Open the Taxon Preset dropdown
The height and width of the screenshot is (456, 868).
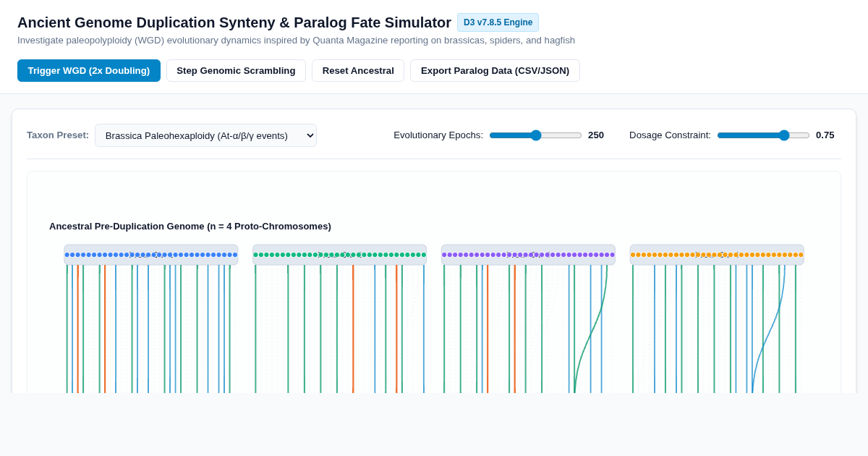pos(205,135)
